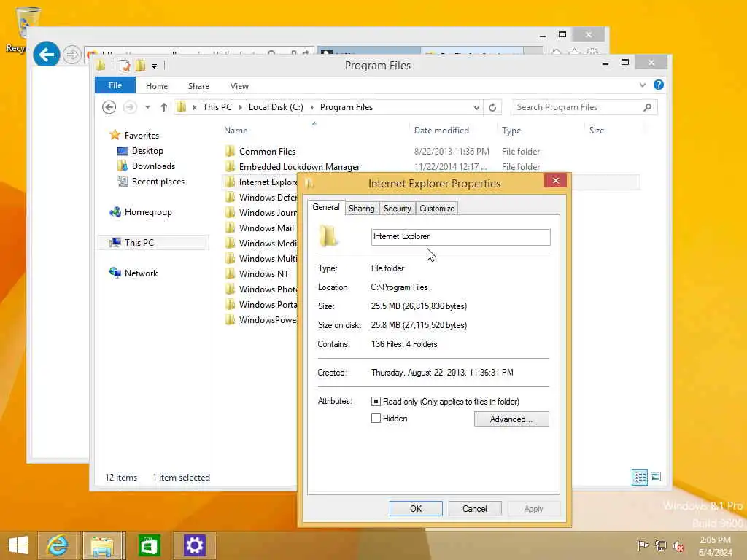This screenshot has height=560, width=747.
Task: Click OK in Properties dialog
Action: point(416,508)
